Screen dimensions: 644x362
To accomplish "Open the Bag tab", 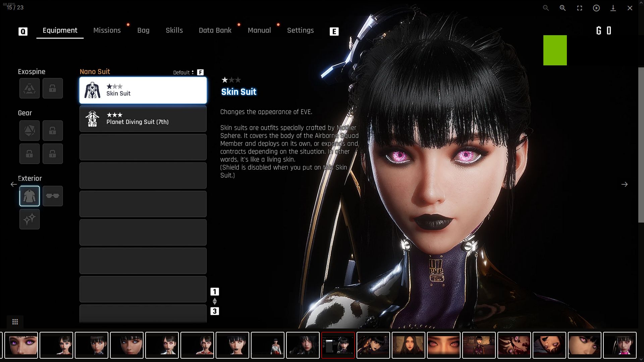I will coord(143,30).
